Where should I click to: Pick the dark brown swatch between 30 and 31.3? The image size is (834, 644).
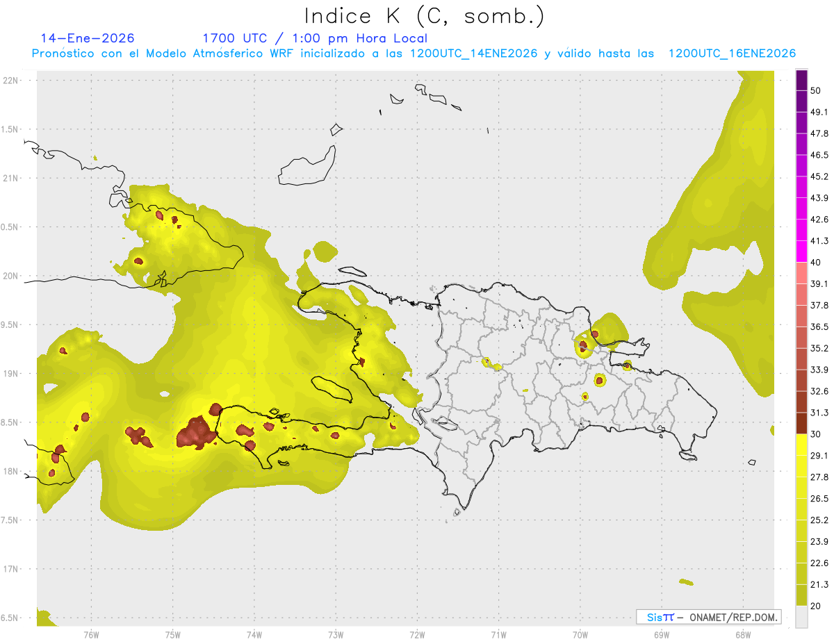point(801,423)
